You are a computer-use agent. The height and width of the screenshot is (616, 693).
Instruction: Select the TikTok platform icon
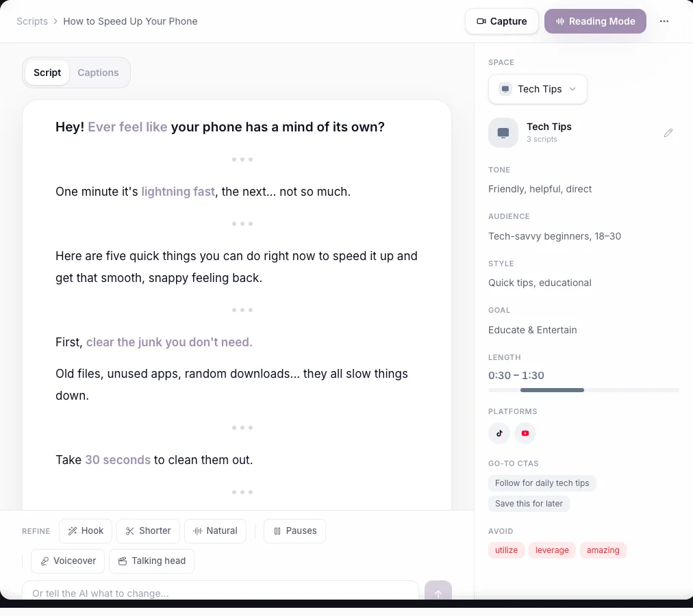point(499,433)
